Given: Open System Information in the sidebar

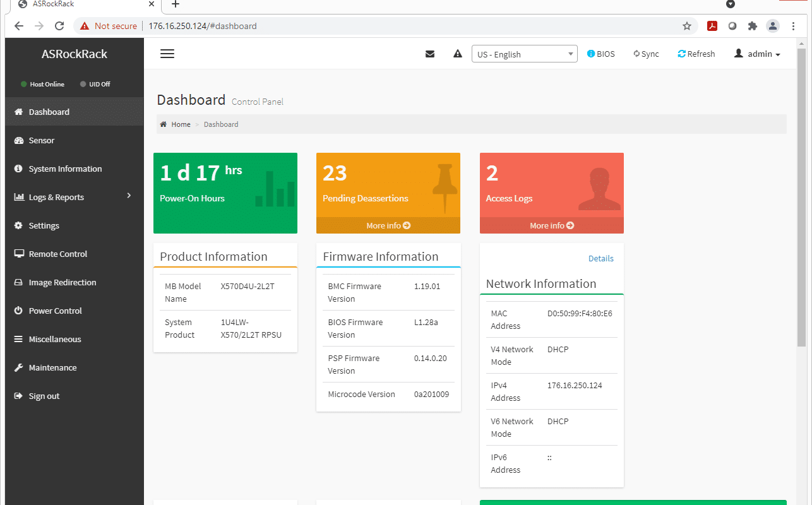Looking at the screenshot, I should [x=75, y=169].
